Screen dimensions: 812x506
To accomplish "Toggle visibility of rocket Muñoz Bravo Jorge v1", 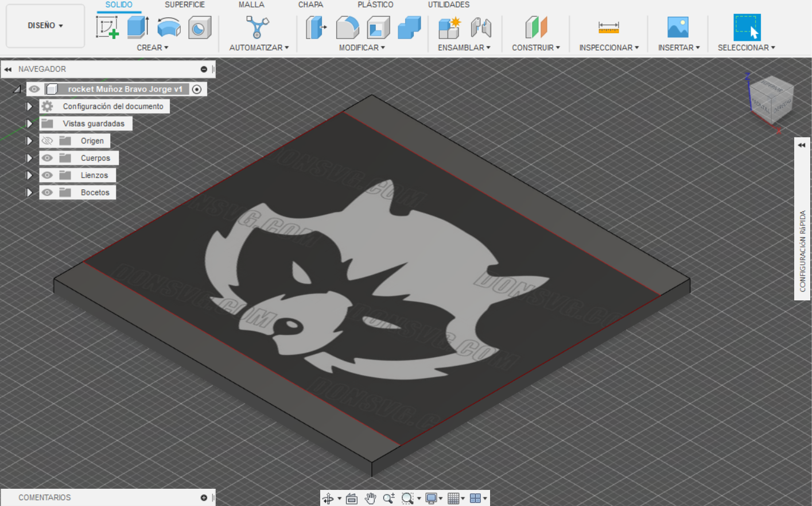I will point(34,89).
